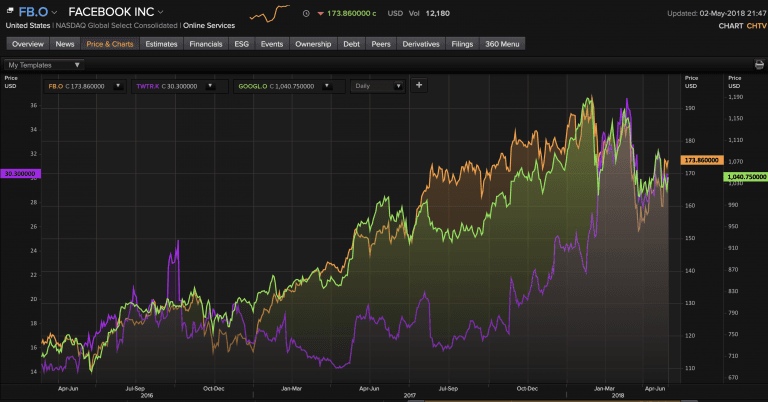This screenshot has height=402, width=768.
Task: Go to the ESG tab
Action: [241, 44]
